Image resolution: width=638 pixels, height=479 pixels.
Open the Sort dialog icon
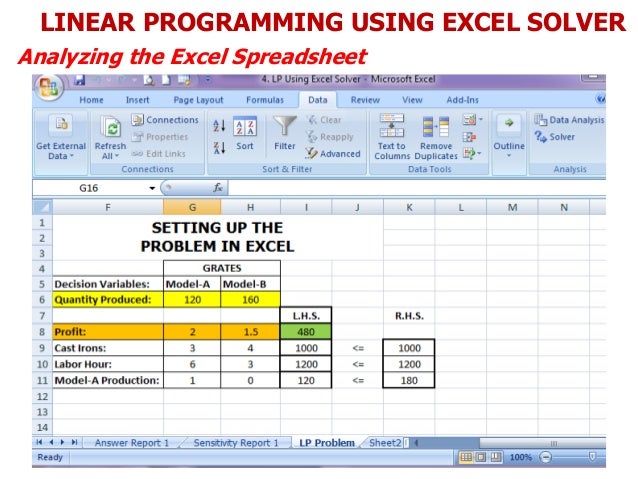245,126
